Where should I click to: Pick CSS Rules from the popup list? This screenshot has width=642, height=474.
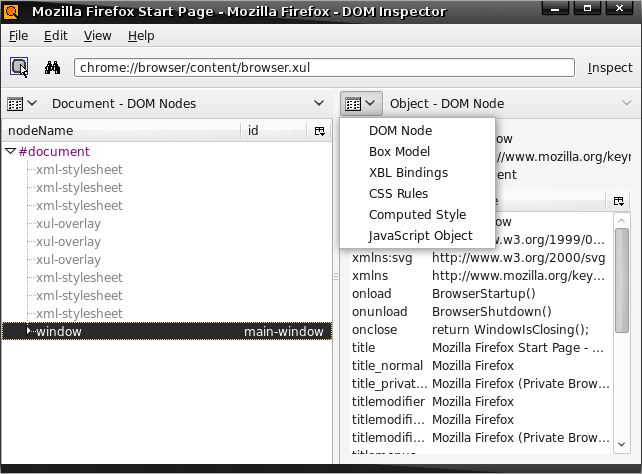398,193
